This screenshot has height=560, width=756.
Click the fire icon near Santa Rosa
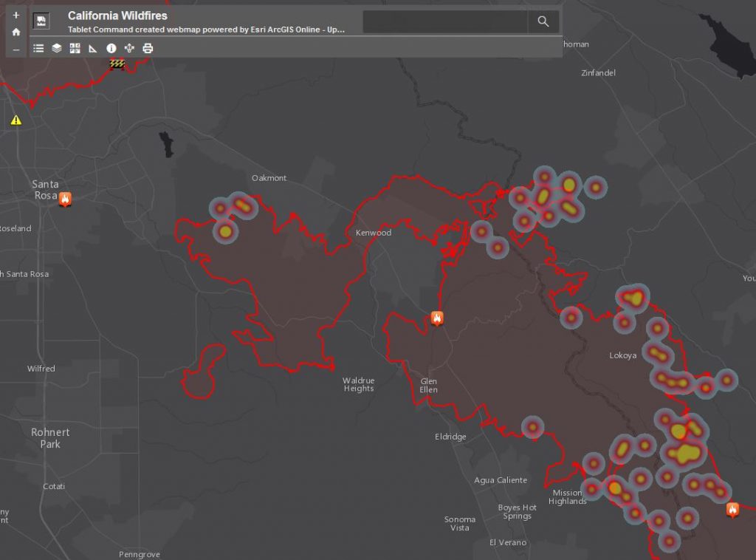pos(65,198)
